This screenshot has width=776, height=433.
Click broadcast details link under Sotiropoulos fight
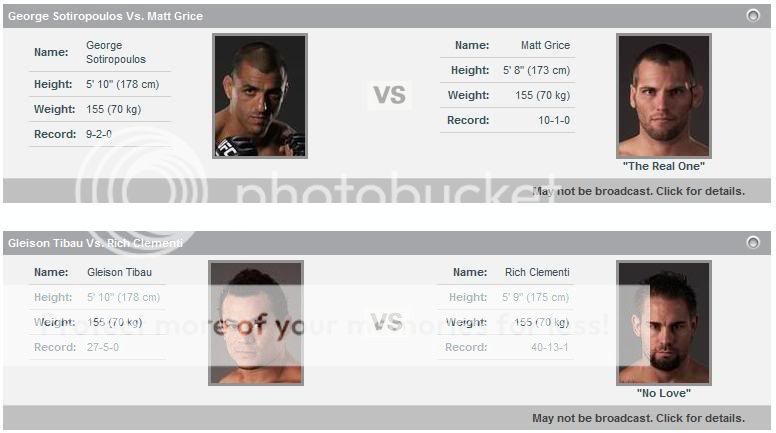tap(638, 192)
